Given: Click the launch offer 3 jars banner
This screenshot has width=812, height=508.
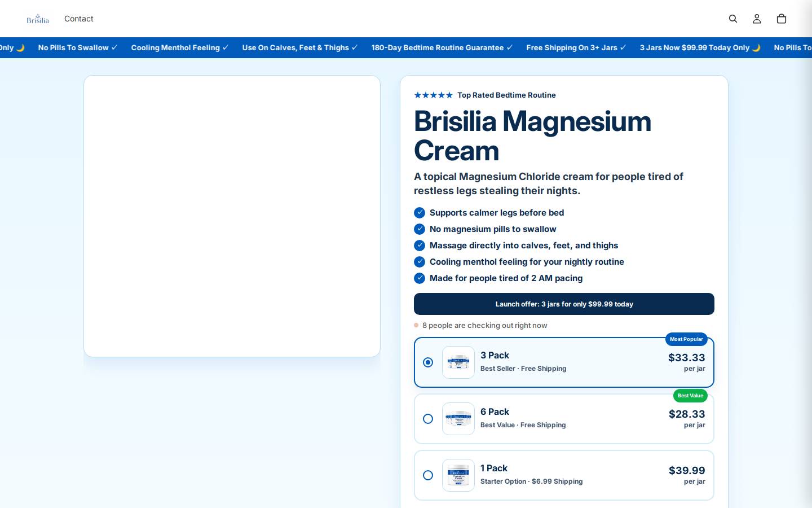Looking at the screenshot, I should (x=564, y=304).
